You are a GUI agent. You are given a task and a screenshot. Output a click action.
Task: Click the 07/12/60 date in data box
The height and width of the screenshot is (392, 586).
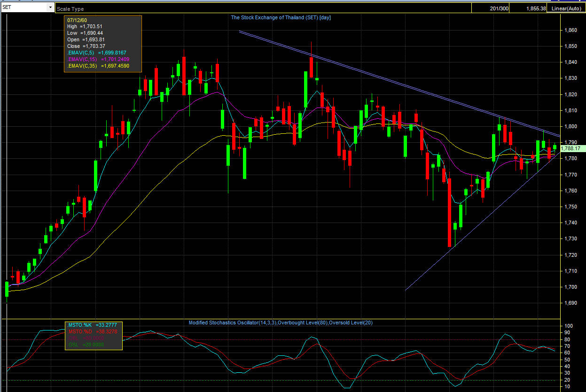coord(77,20)
